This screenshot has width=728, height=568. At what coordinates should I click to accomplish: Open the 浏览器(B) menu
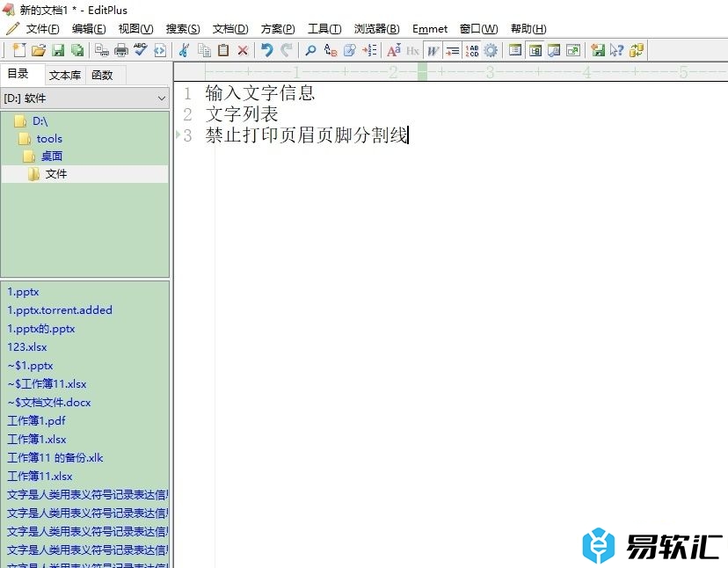click(x=376, y=29)
